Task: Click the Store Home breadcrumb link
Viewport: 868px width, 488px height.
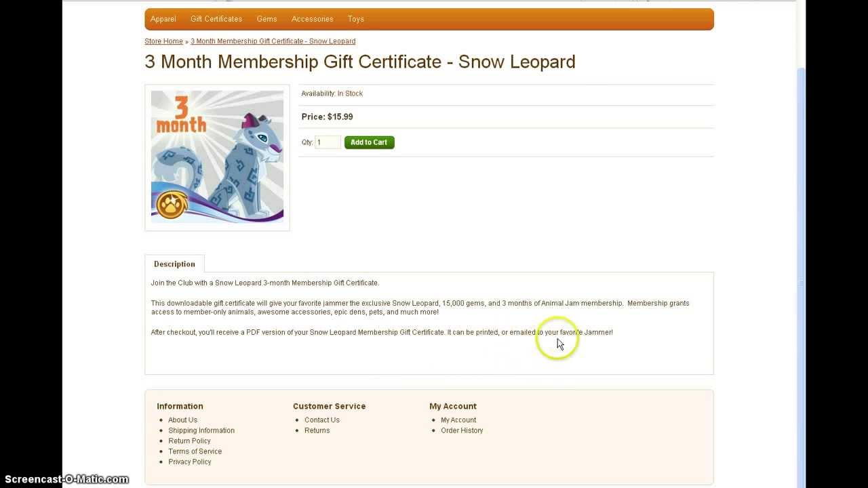Action: point(163,41)
